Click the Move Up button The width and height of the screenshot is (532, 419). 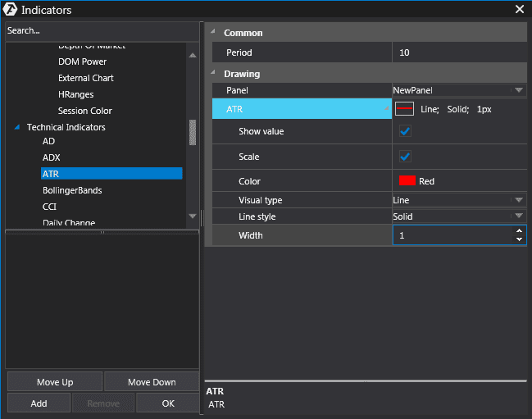point(55,382)
